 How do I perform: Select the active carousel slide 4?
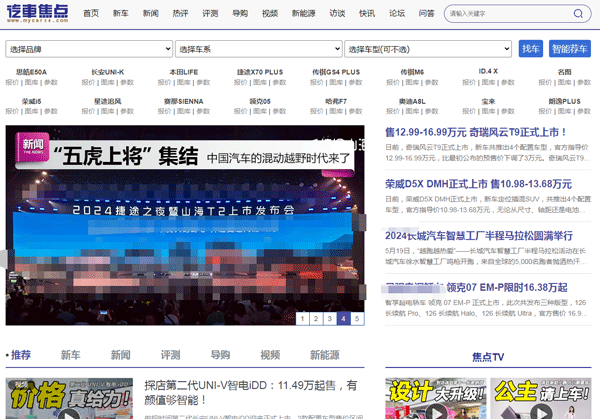pyautogui.click(x=344, y=318)
